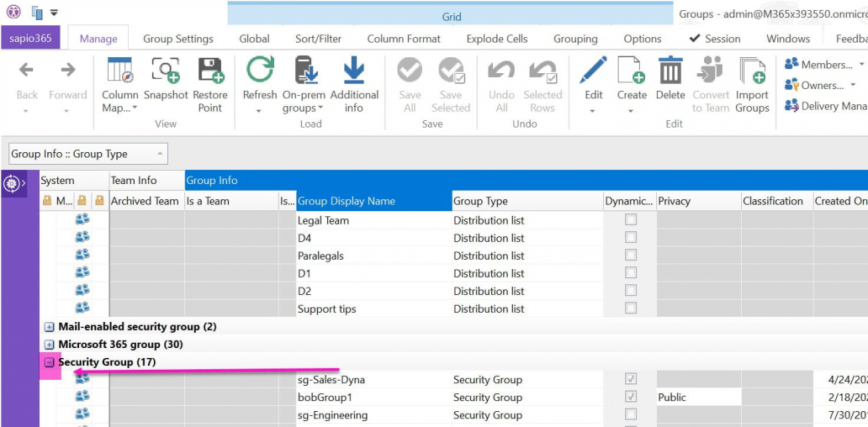The image size is (868, 427).
Task: Click the Import Groups icon
Action: (752, 70)
